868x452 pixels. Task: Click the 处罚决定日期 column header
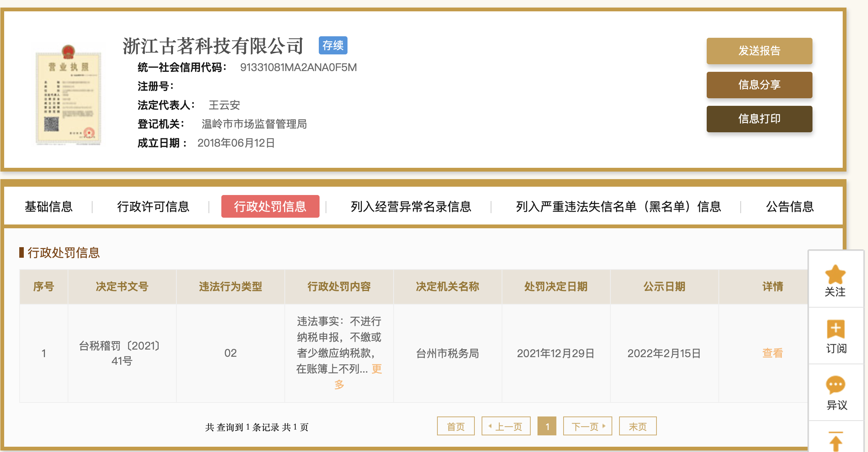556,286
